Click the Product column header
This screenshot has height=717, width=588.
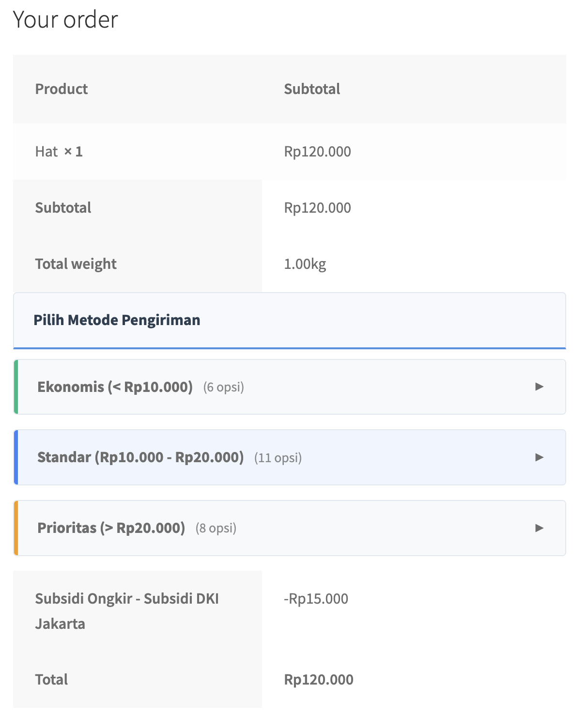(x=62, y=89)
